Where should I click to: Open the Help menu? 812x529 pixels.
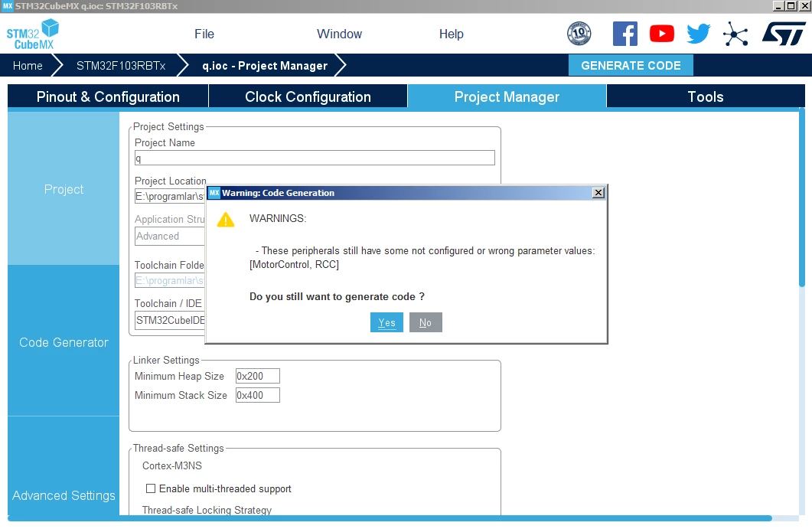point(451,34)
